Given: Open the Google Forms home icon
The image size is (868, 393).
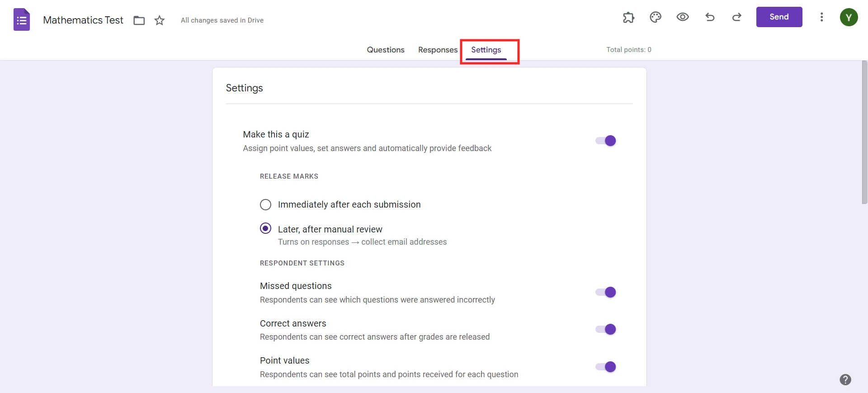Looking at the screenshot, I should pyautogui.click(x=22, y=20).
